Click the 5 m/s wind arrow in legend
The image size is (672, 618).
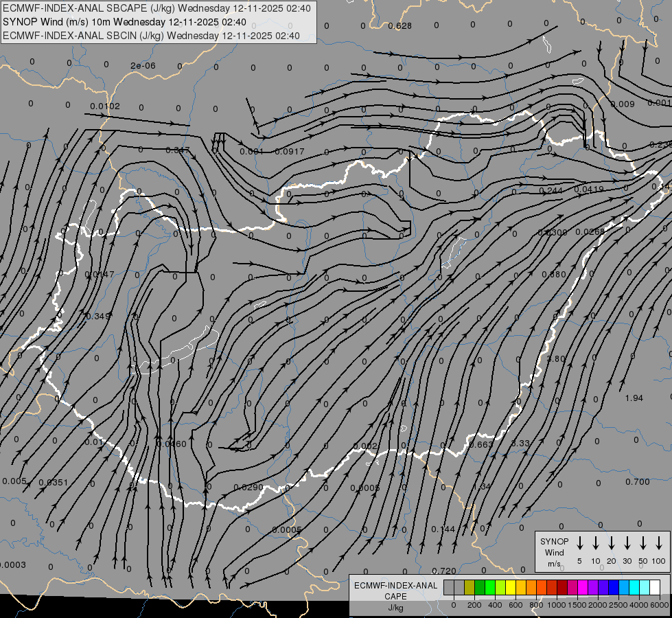click(x=579, y=543)
